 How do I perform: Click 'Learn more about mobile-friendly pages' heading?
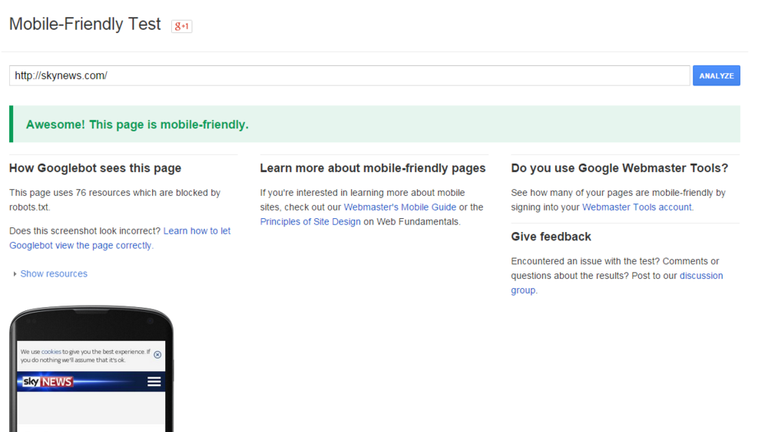[x=372, y=168]
